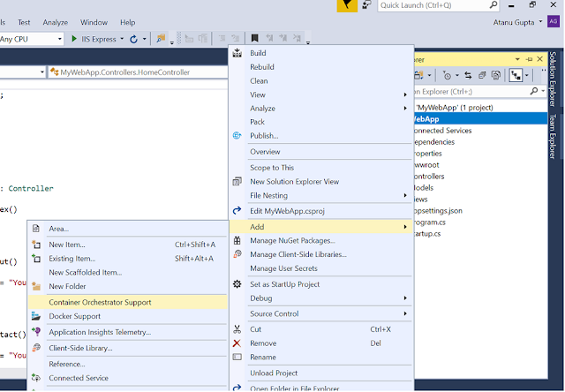Choose Application Insights Telemetry...
565x392 pixels.
(x=127, y=332)
